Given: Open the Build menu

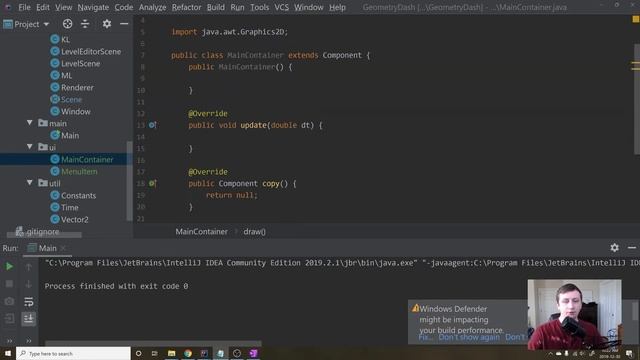Looking at the screenshot, I should 216,7.
